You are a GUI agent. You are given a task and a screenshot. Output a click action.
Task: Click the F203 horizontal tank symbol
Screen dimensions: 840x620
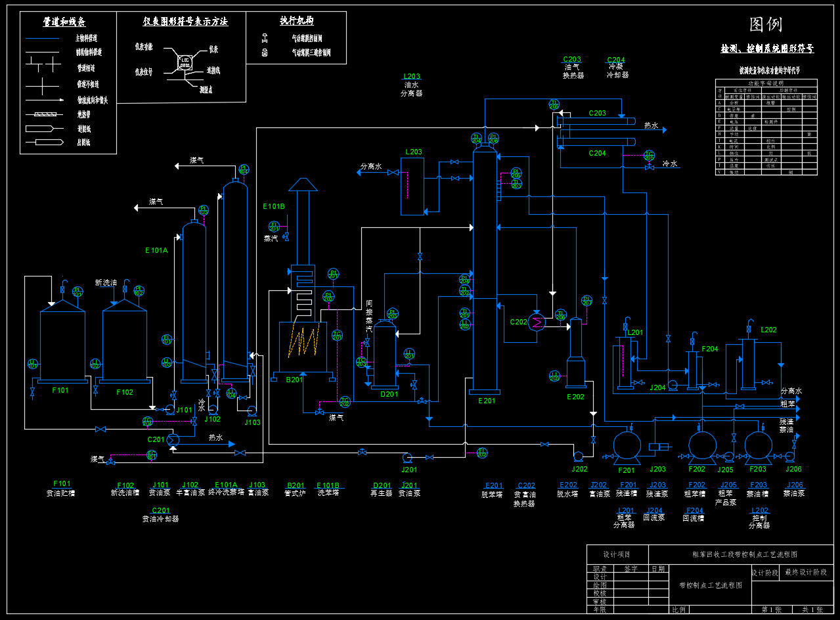pyautogui.click(x=758, y=445)
